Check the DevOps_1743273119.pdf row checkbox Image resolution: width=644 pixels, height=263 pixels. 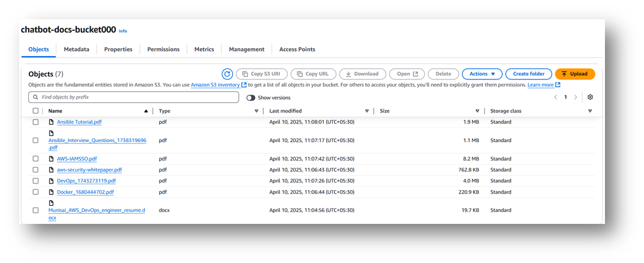tap(35, 181)
